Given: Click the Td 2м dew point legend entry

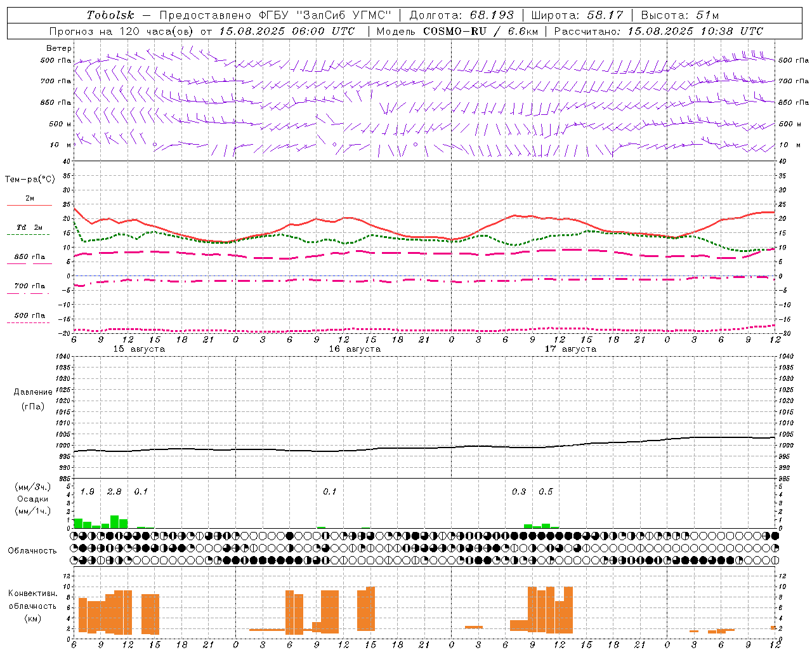Looking at the screenshot, I should coord(30,227).
